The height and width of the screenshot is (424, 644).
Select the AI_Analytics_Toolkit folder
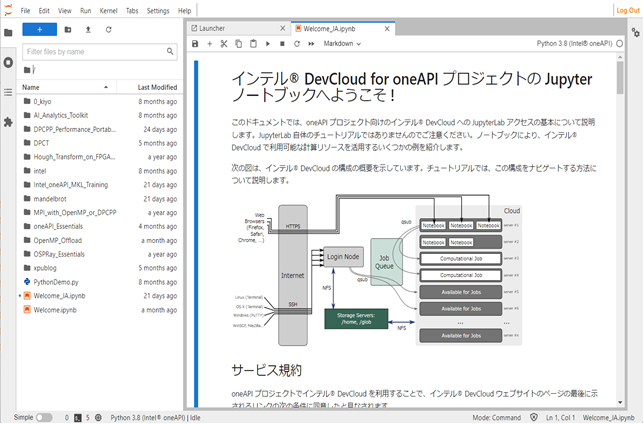(100, 115)
